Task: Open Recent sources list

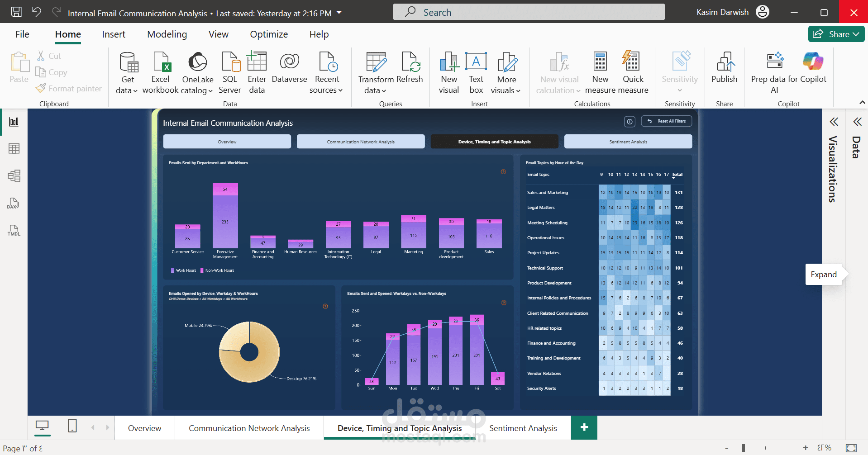Action: (x=326, y=73)
